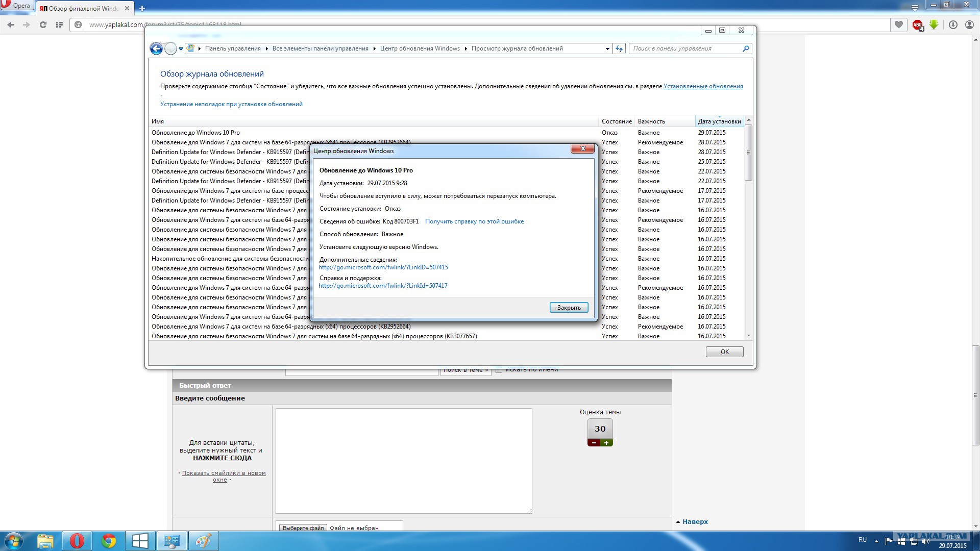The height and width of the screenshot is (551, 980).
Task: Select "Просмотр журнала обновлений" breadcrumb
Action: click(x=517, y=48)
